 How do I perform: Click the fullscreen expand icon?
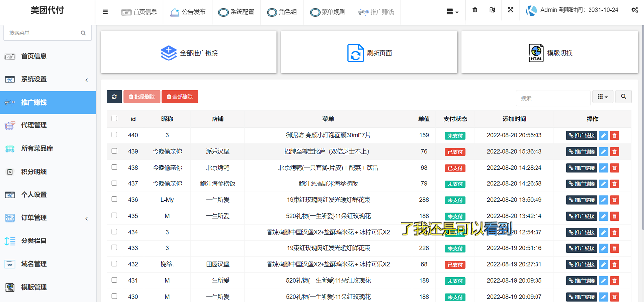tap(510, 10)
